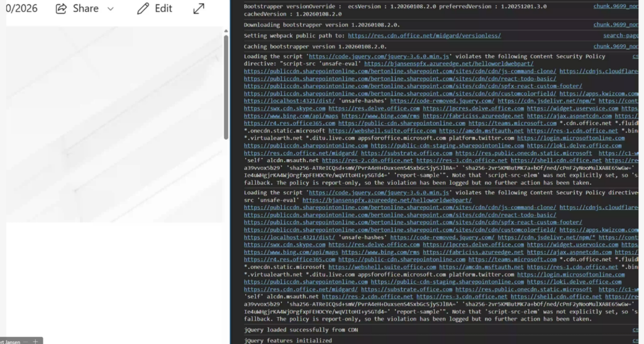This screenshot has width=644, height=344.
Task: Open chunk.9699 source beside 'Bootstrapper versionOverride'
Action: pos(618,6)
